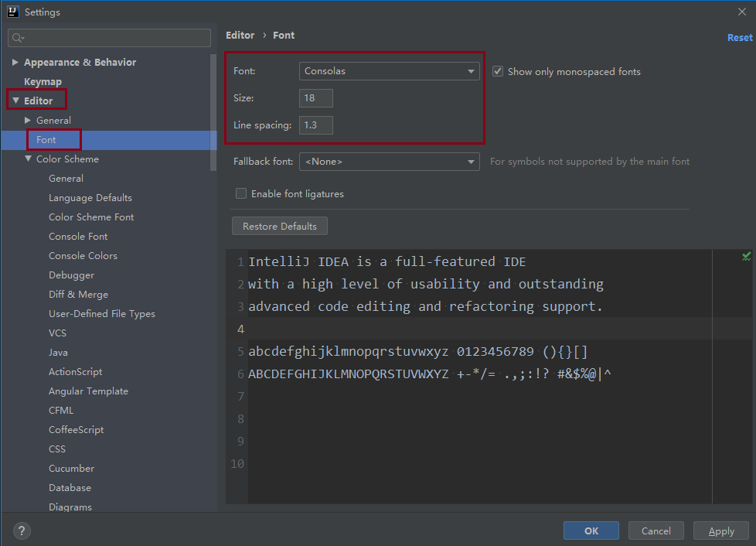Open Console Font settings
Screen dimensions: 756x546
tap(78, 237)
